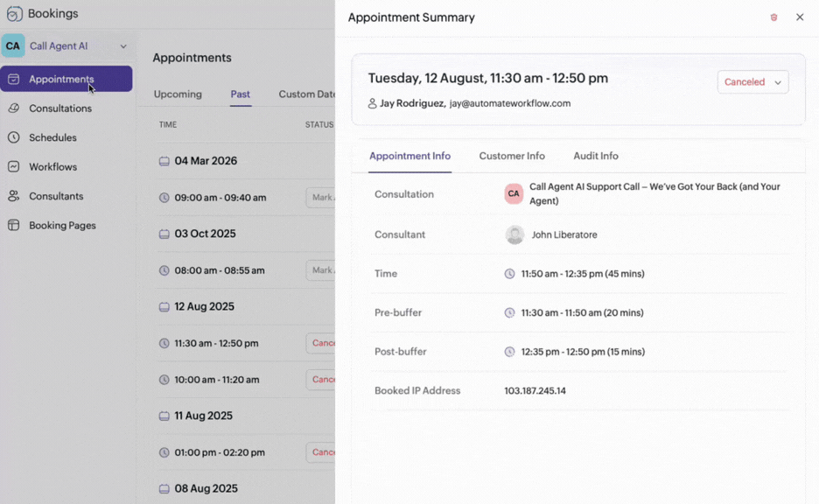The height and width of the screenshot is (504, 819).
Task: Open the 01:00 pm - 02:20 pm appointment
Action: [x=220, y=452]
